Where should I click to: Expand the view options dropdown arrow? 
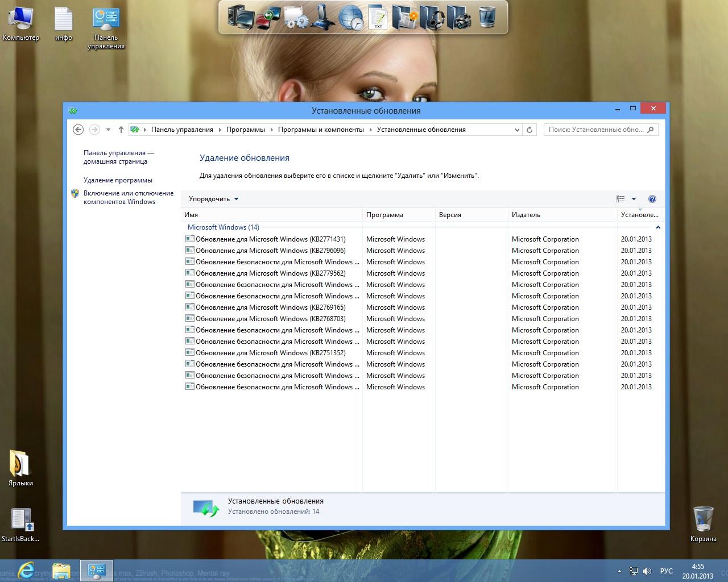coord(634,199)
